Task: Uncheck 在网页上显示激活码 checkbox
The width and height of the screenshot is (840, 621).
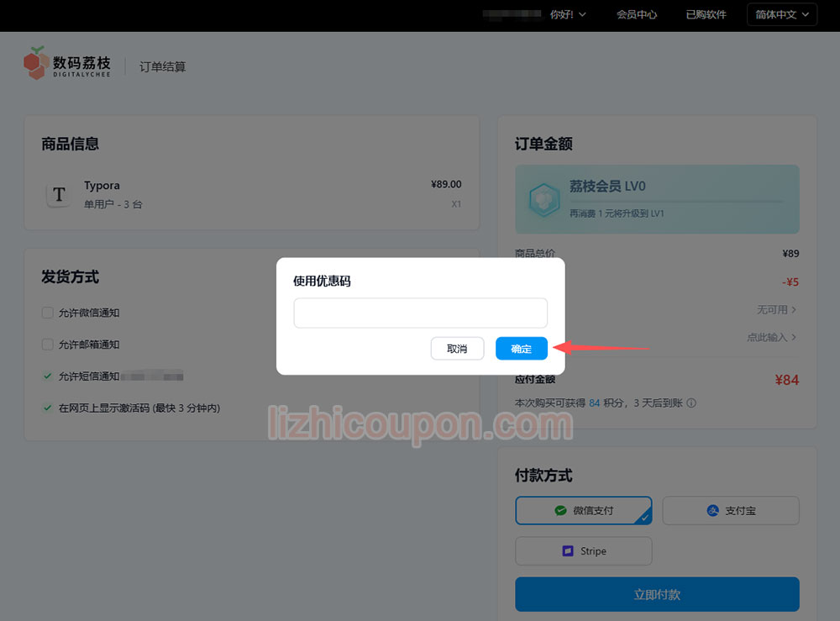Action: [48, 408]
